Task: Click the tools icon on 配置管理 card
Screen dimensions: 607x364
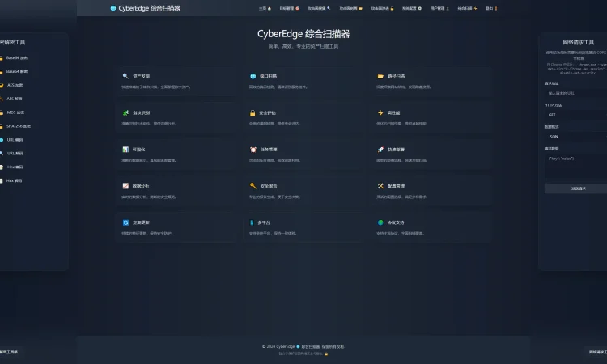Action: pos(380,186)
